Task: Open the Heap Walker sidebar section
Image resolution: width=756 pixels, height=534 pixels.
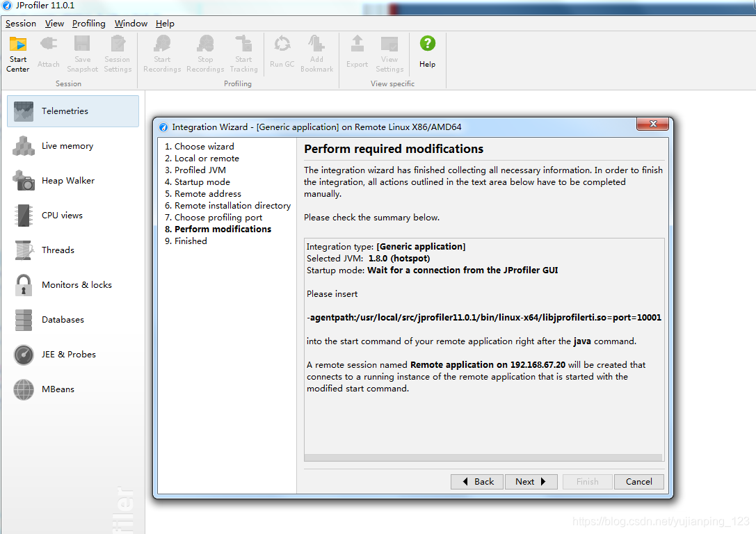Action: click(x=73, y=180)
